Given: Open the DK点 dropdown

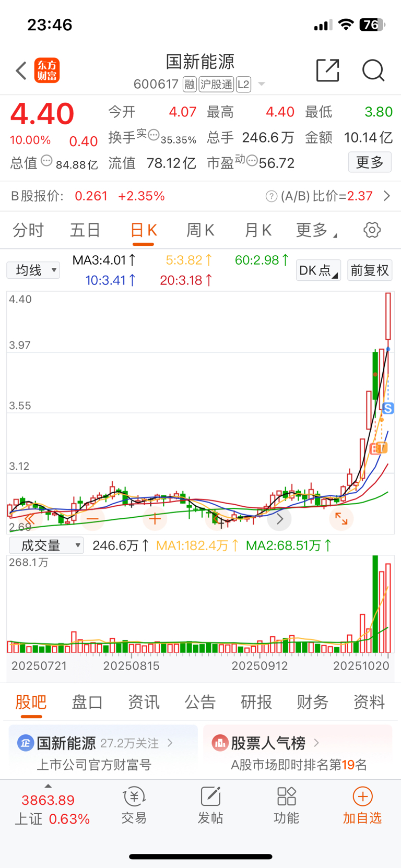Looking at the screenshot, I should 319,270.
